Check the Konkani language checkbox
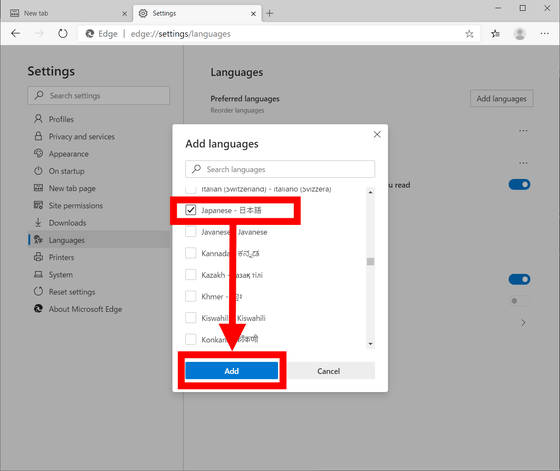Viewport: 560px width, 471px height. coord(191,339)
